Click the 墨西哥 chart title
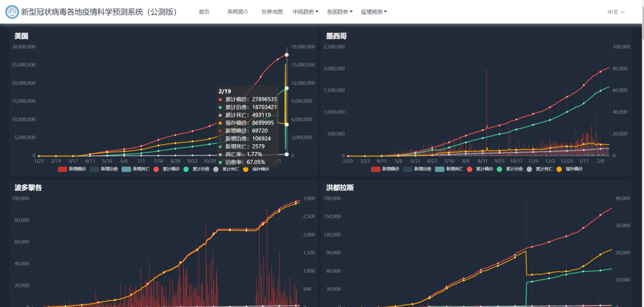Image resolution: width=644 pixels, height=307 pixels. click(337, 36)
